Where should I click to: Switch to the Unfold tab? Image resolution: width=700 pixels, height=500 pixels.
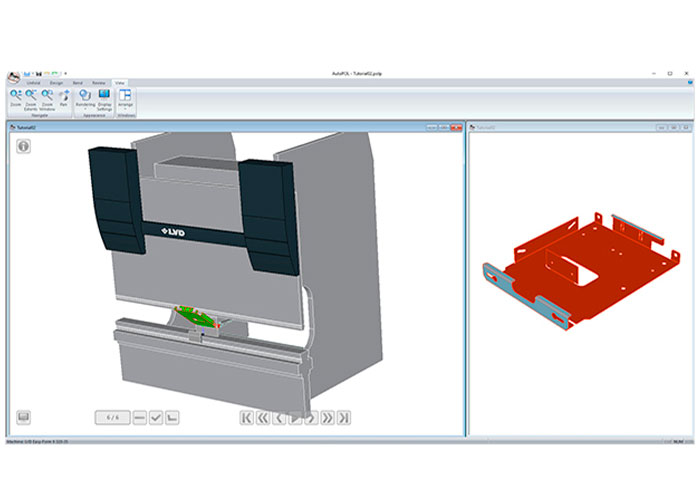click(33, 83)
